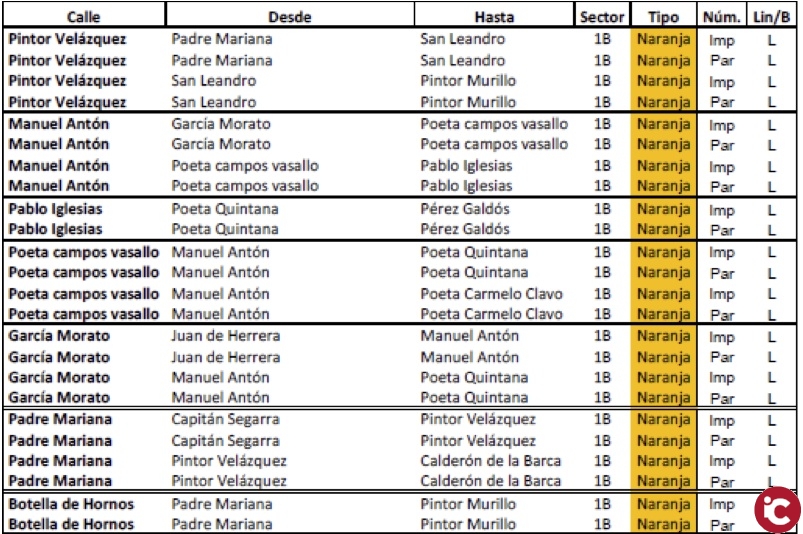The height and width of the screenshot is (534, 803).
Task: Select Juan de Herrera in García Morato Par row
Action: pos(226,357)
